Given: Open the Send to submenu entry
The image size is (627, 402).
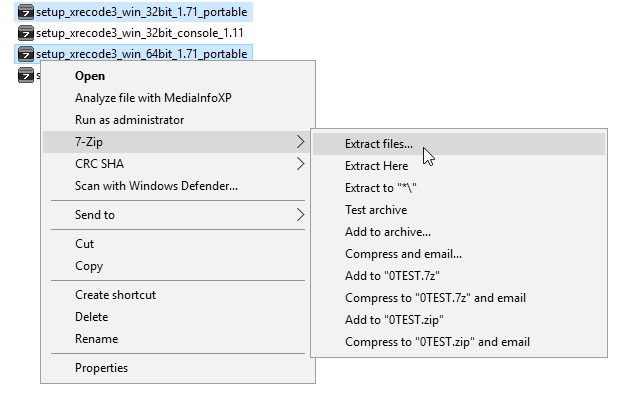Looking at the screenshot, I should coord(176,215).
